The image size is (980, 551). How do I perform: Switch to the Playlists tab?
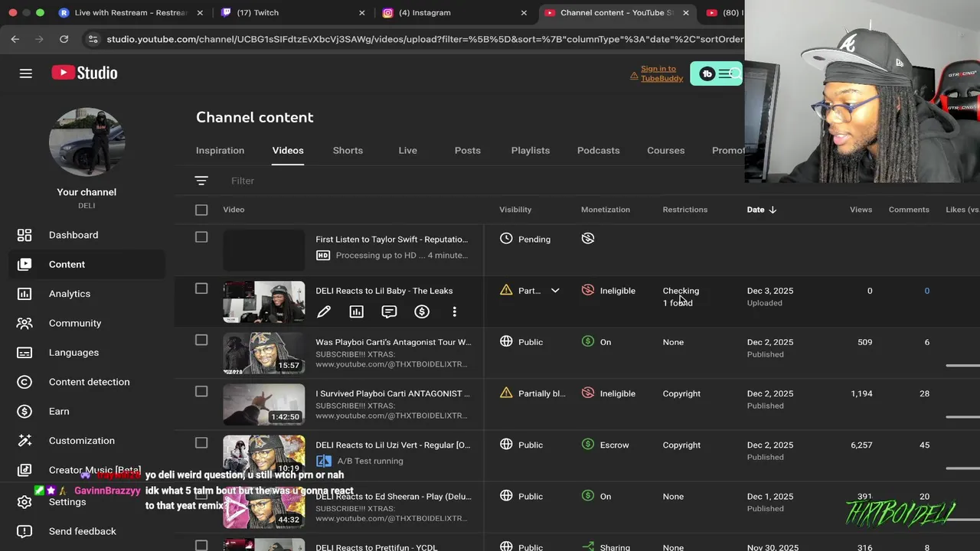[x=530, y=151]
